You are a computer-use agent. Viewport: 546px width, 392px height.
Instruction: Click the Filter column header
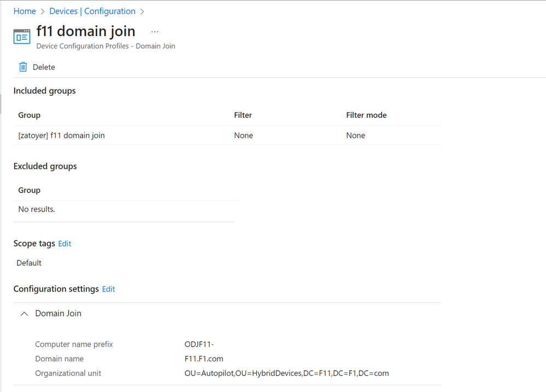pyautogui.click(x=243, y=115)
